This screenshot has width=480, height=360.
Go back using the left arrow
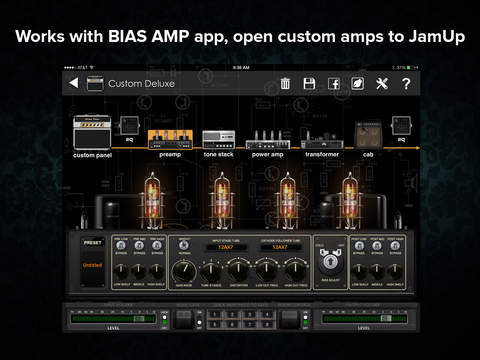coord(74,83)
